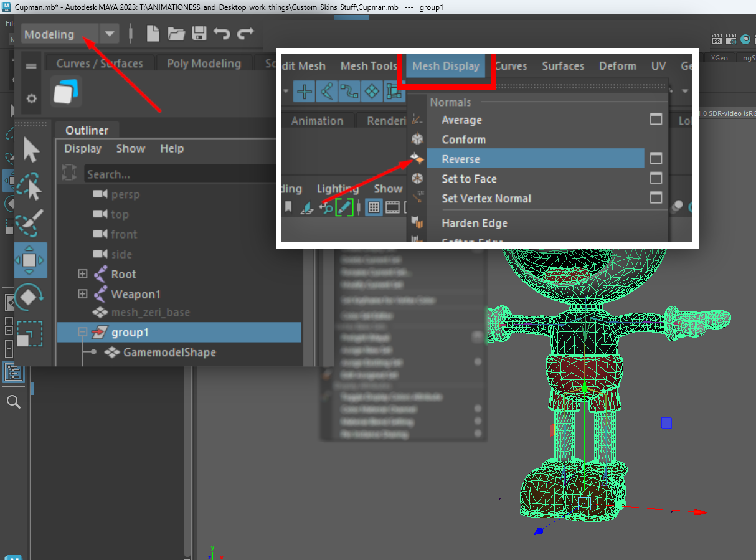This screenshot has width=756, height=560.
Task: Open the shelf menu hamburger icon
Action: pyautogui.click(x=31, y=66)
